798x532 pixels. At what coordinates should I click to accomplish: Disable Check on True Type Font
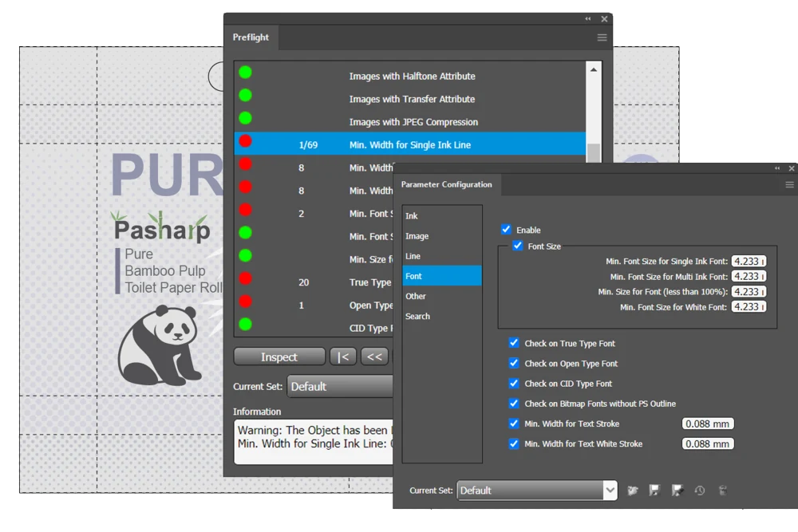point(514,343)
